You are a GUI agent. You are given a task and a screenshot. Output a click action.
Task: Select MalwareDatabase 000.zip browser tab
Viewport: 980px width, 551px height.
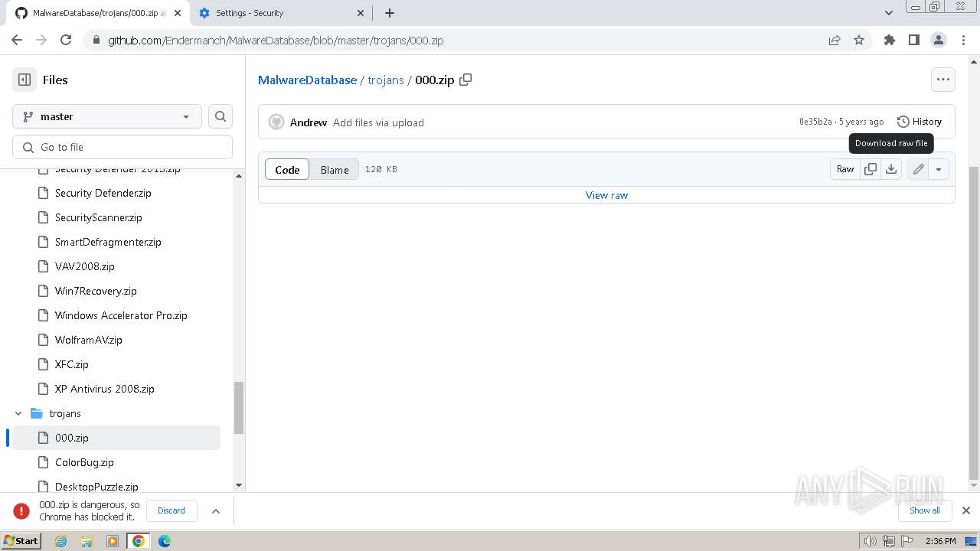pyautogui.click(x=97, y=13)
